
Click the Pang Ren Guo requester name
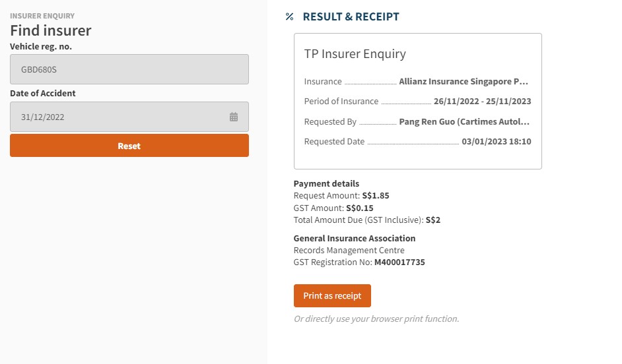pyautogui.click(x=464, y=122)
